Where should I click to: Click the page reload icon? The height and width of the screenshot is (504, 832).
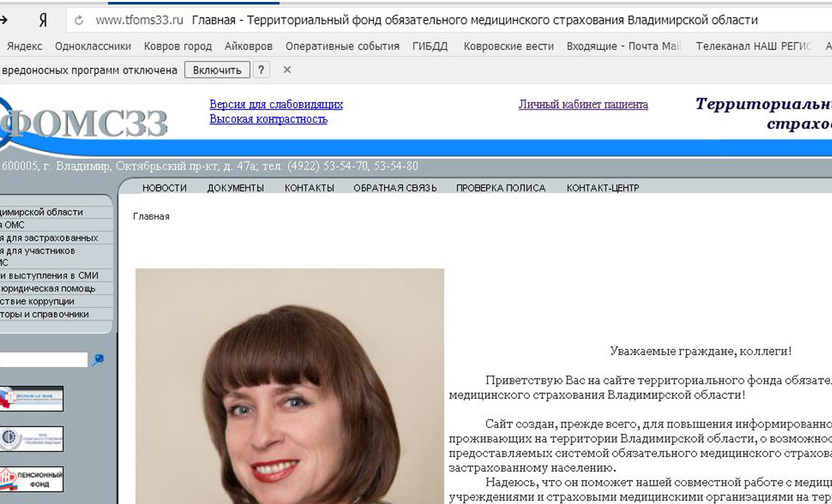77,20
